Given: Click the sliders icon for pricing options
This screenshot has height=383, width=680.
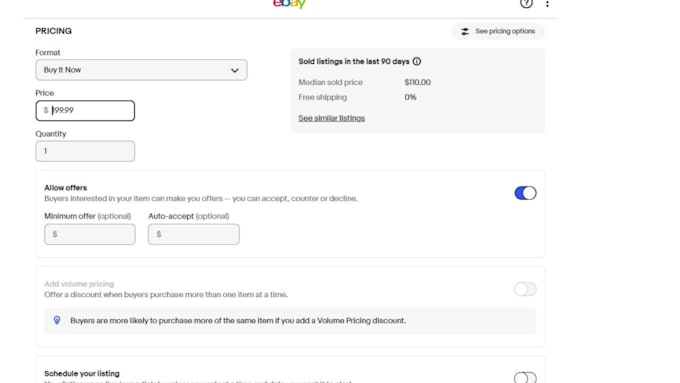Looking at the screenshot, I should coord(464,31).
